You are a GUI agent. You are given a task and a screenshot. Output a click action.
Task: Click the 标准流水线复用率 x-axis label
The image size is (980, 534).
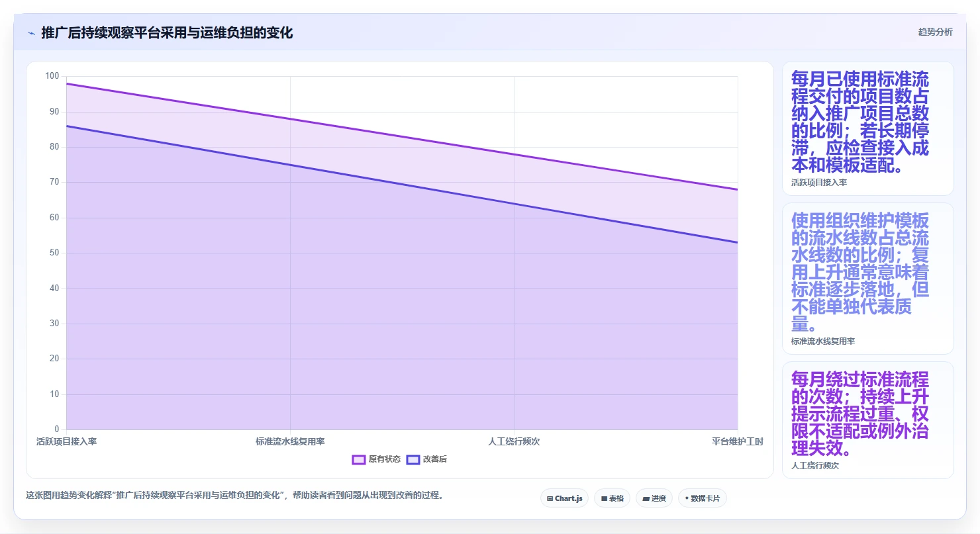(290, 441)
